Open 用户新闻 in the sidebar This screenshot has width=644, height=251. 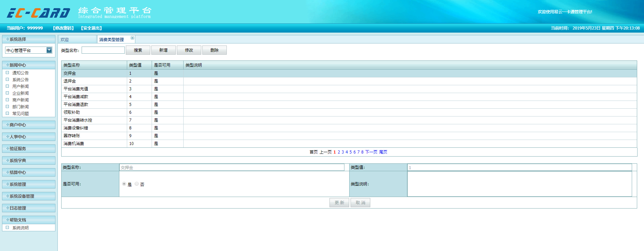[20, 86]
